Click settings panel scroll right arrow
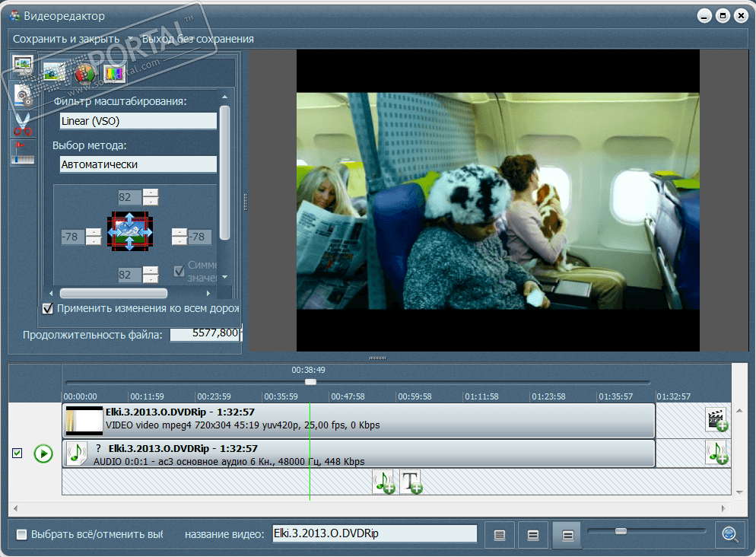 click(208, 293)
